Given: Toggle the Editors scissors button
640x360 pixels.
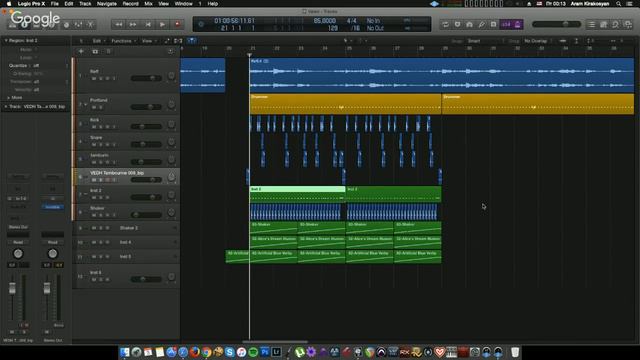Looking at the screenshot, I should [91, 25].
